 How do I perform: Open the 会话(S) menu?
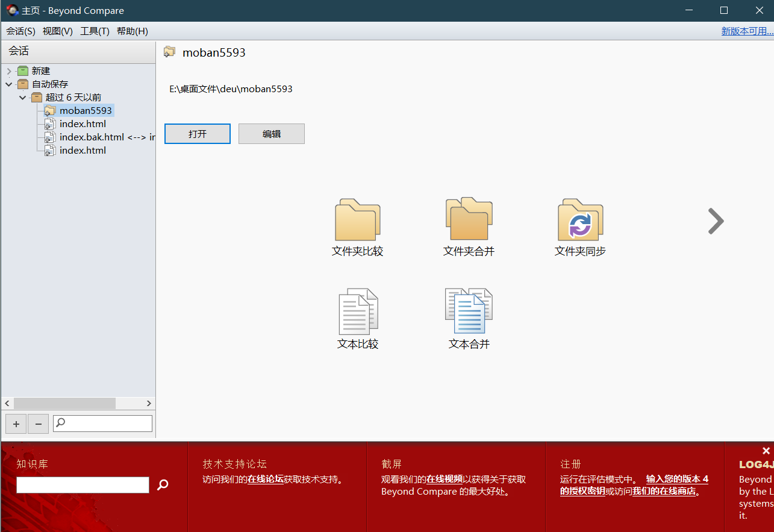(x=20, y=31)
